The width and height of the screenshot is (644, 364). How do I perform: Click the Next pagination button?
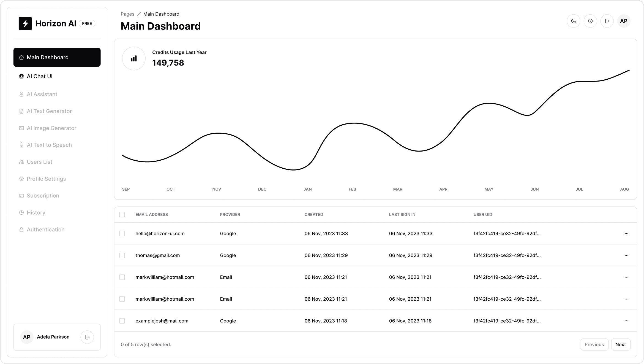621,344
